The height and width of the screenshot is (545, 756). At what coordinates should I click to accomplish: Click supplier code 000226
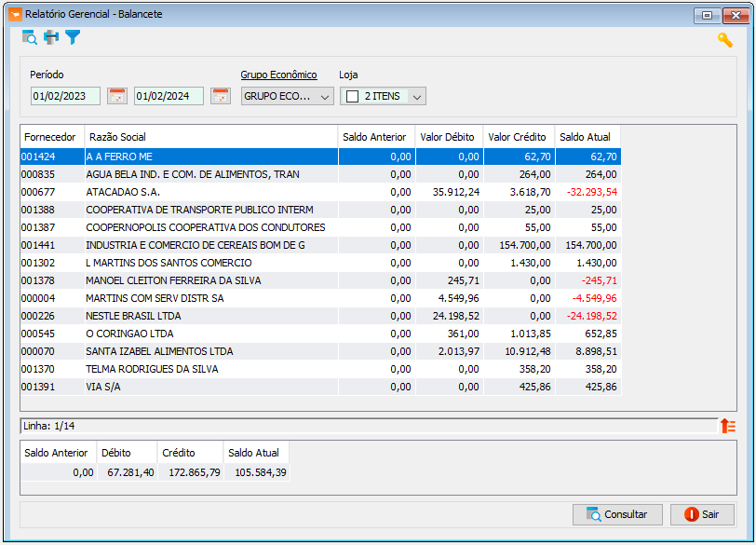(x=38, y=317)
